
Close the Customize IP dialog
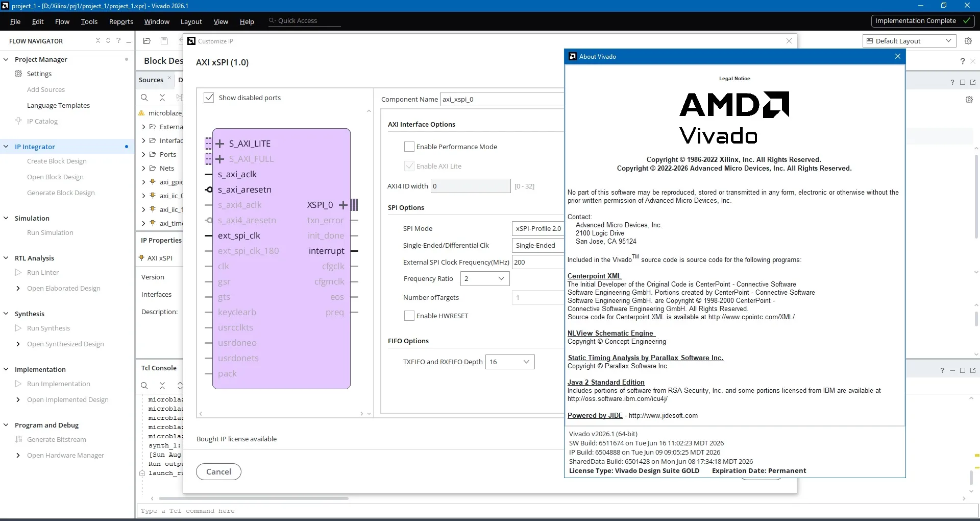point(789,41)
